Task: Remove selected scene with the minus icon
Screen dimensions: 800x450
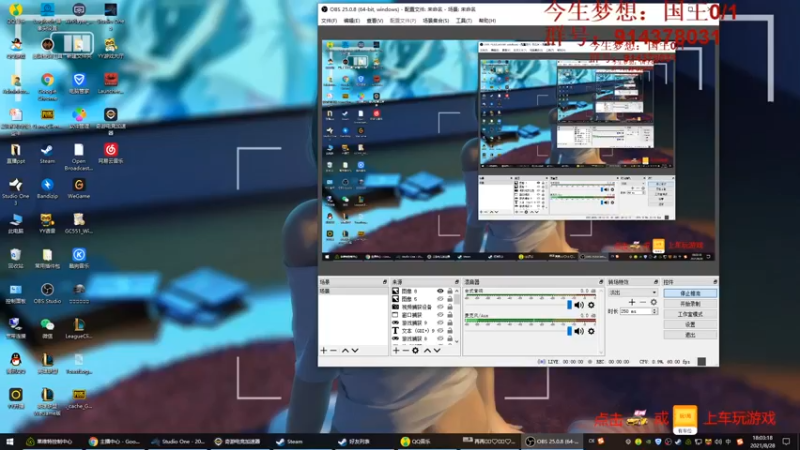Action: 334,351
